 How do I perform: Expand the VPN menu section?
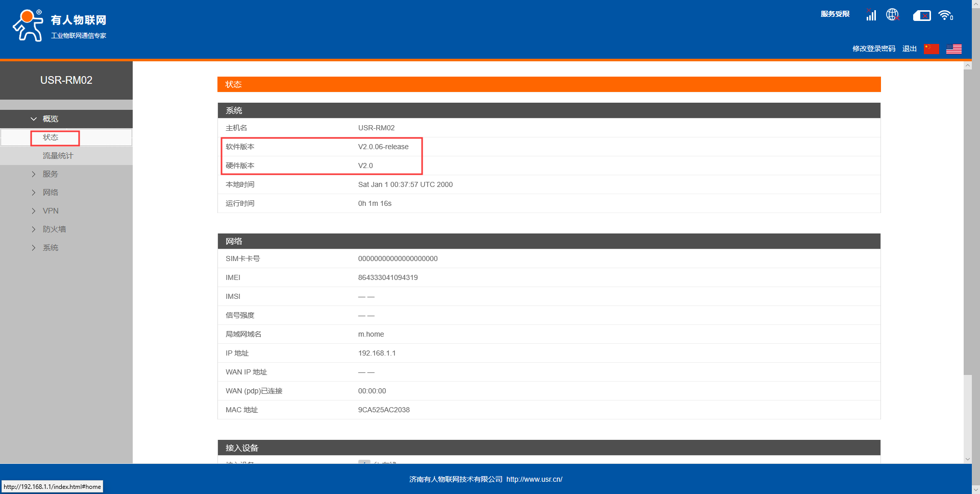[50, 211]
